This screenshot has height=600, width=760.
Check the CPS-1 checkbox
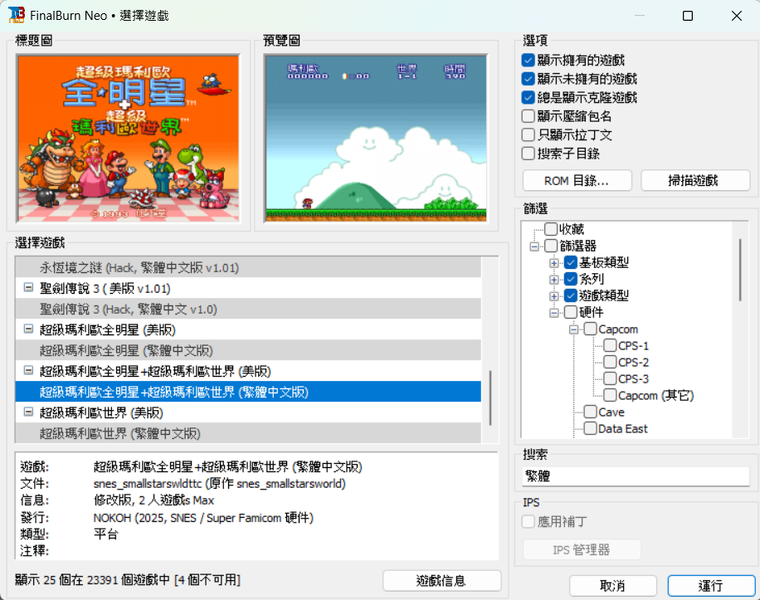click(610, 346)
